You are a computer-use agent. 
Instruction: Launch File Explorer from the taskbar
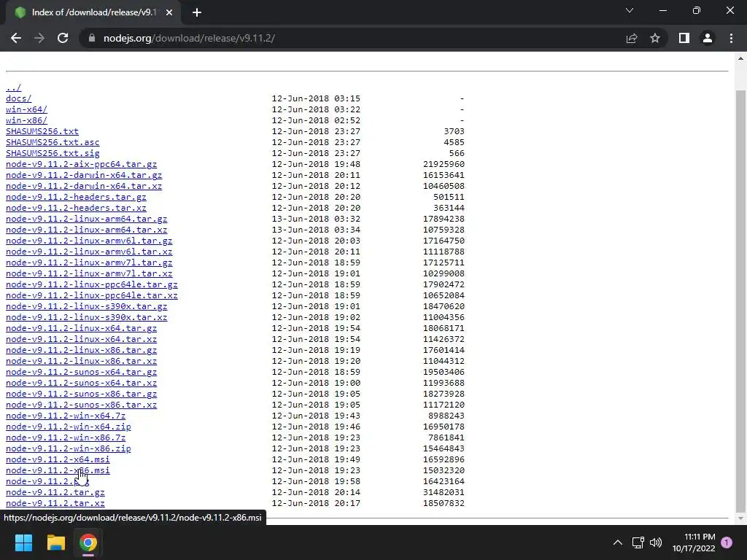click(55, 542)
